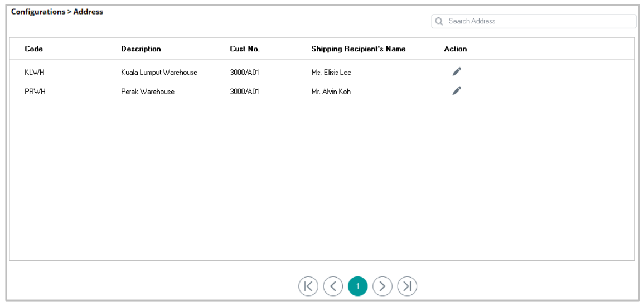644x306 pixels.
Task: Sort by Description column header
Action: tap(141, 49)
